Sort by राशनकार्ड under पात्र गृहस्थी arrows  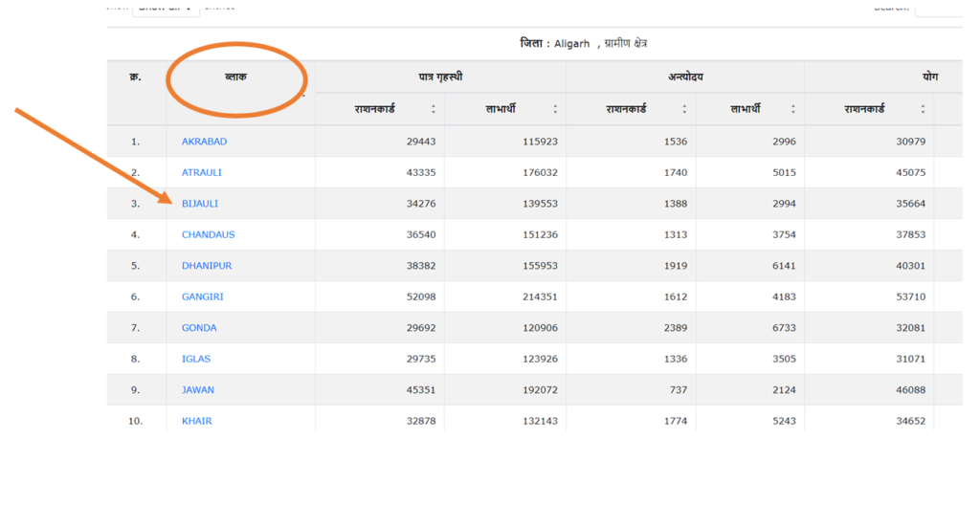tap(434, 109)
